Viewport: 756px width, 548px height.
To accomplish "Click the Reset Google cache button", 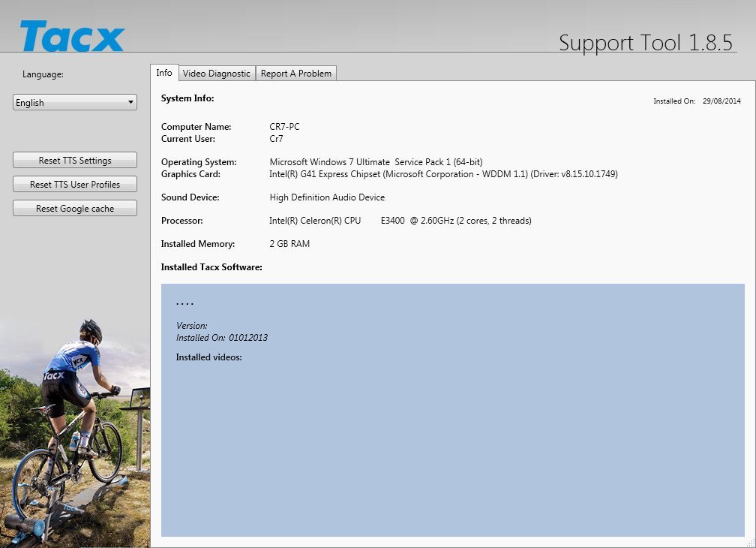I will (x=75, y=209).
